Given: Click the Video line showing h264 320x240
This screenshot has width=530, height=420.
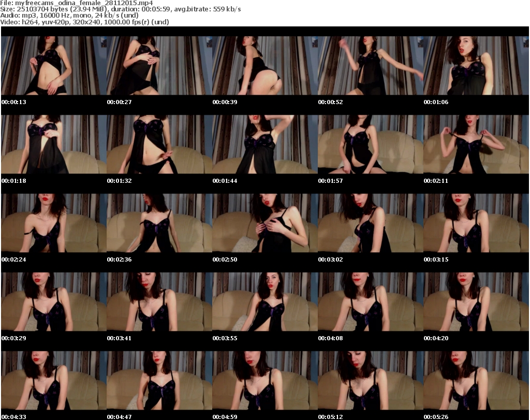Looking at the screenshot, I should coord(84,22).
